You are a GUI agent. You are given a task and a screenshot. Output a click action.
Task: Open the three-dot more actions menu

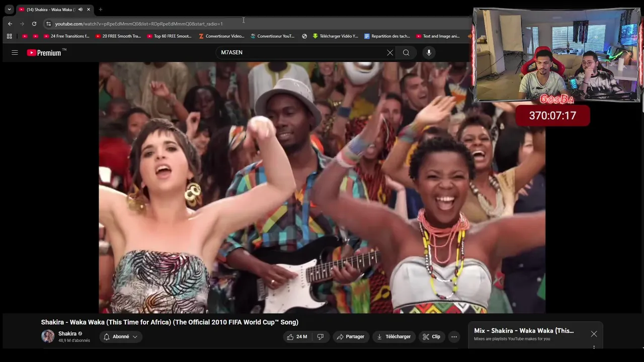point(454,337)
